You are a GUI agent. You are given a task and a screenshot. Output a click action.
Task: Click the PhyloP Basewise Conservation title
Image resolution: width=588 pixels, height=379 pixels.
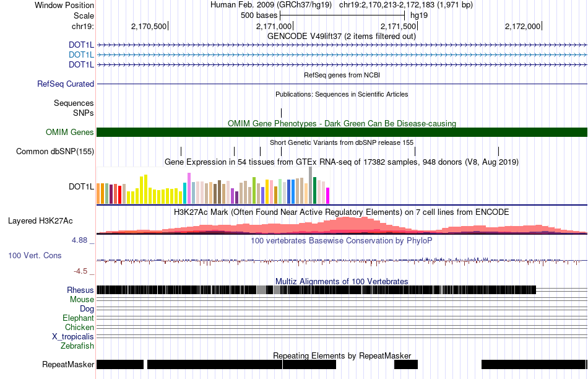click(342, 240)
